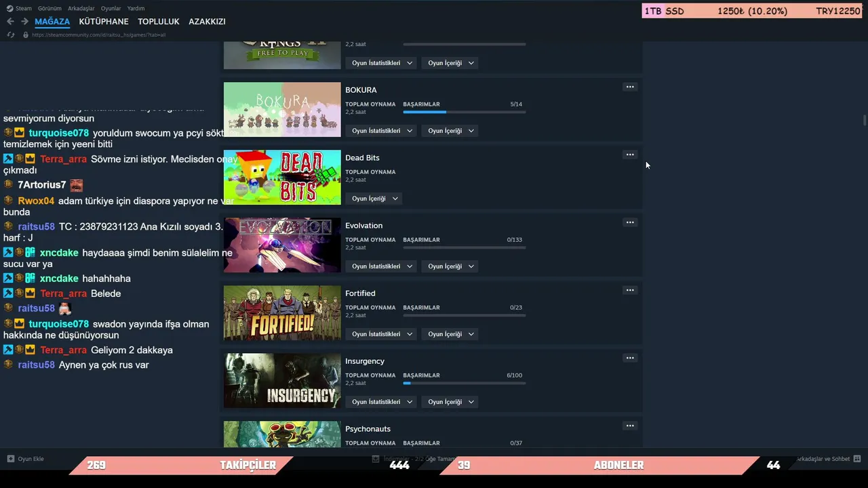The height and width of the screenshot is (488, 868).
Task: Open the AZAKKIZI profile tab
Action: click(207, 22)
